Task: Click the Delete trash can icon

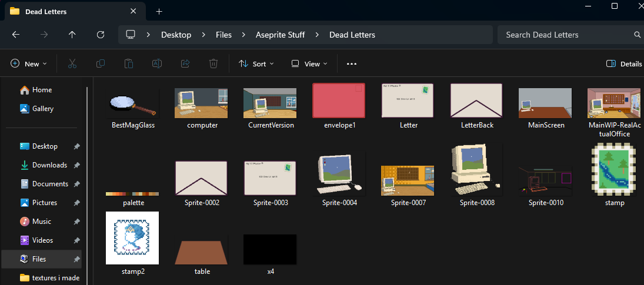Action: (x=213, y=63)
